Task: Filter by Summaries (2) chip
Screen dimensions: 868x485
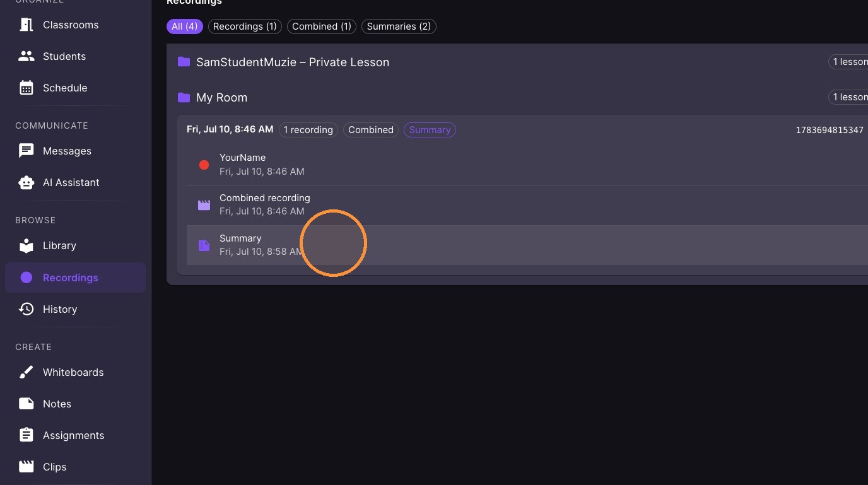Action: point(399,26)
